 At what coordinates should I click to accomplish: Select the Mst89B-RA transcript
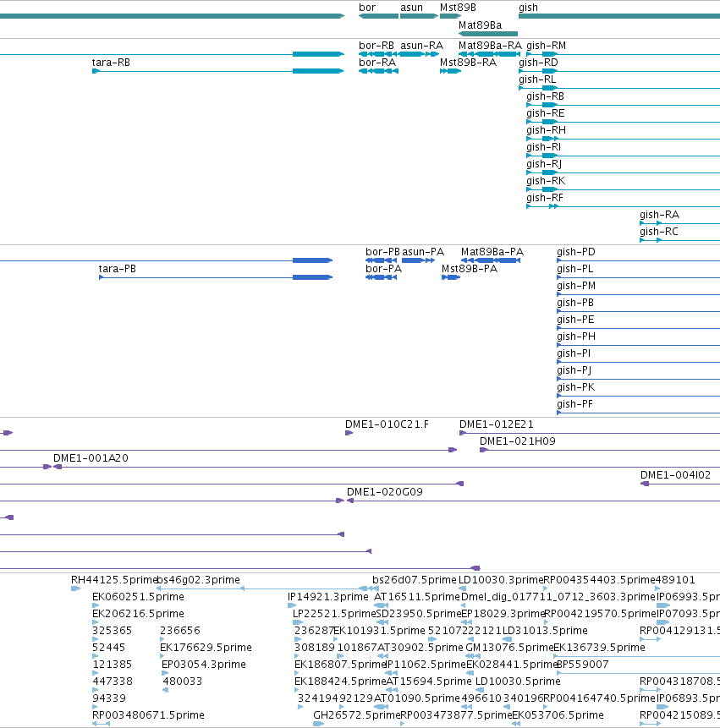coord(450,71)
